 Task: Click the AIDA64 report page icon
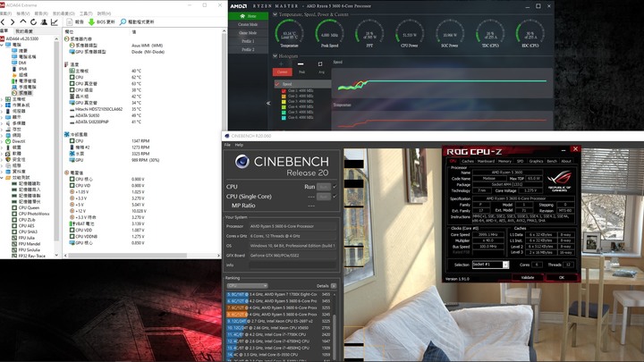[x=70, y=22]
